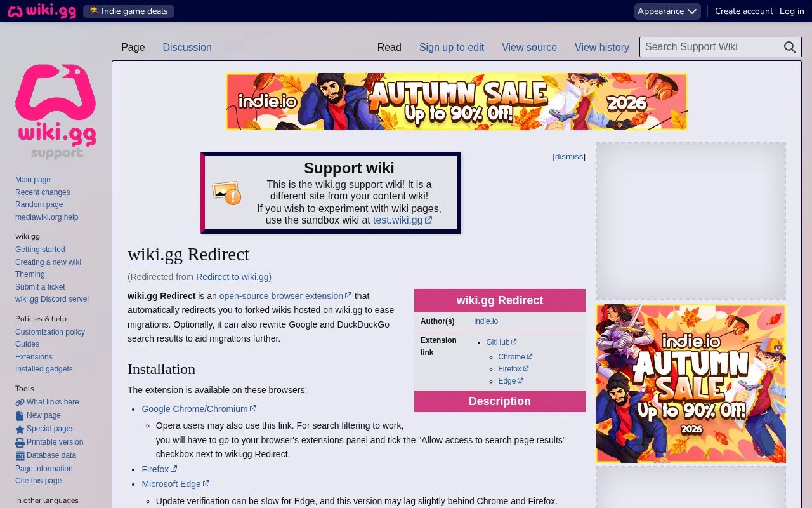812x508 pixels.
Task: Open the View history tab
Action: click(602, 47)
